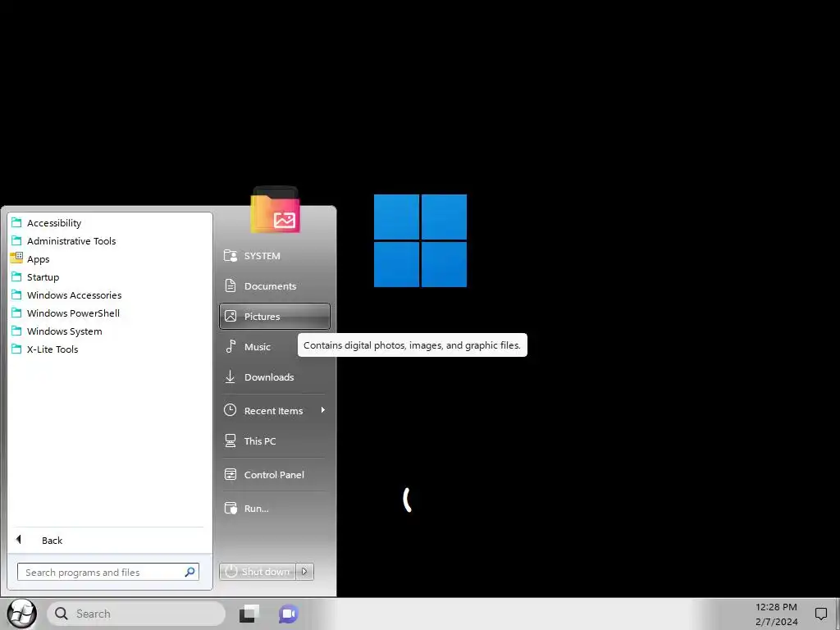
Task: Expand the Recent Items submenu arrow
Action: 323,410
